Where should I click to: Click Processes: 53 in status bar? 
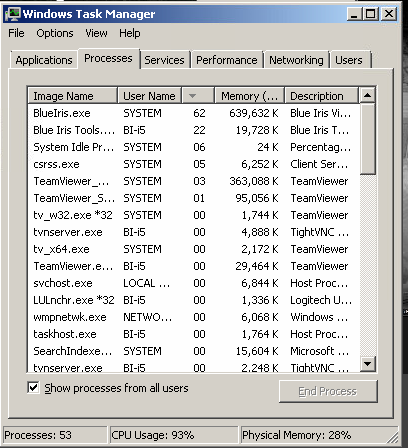click(38, 435)
